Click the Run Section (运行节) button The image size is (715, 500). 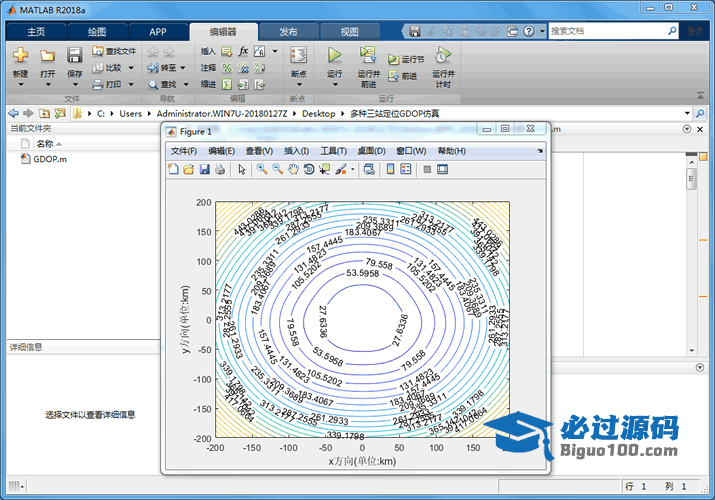[x=406, y=59]
